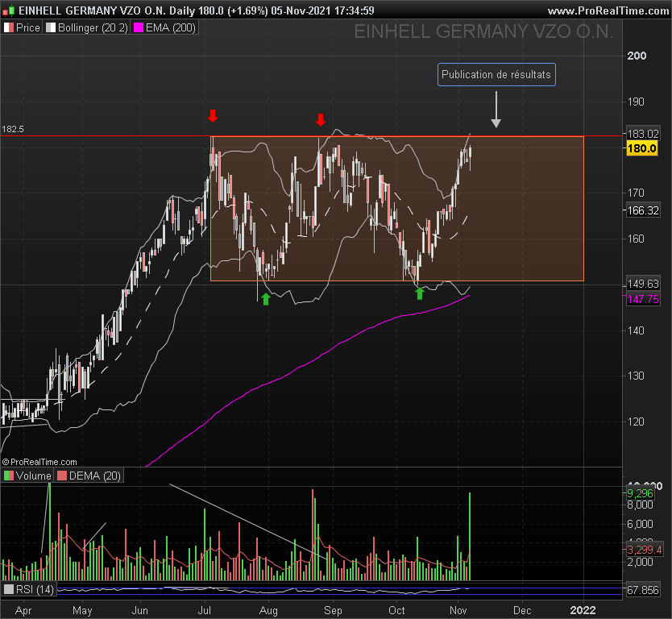Click the ProRealTime.com copyright text
The width and height of the screenshot is (672, 619).
[x=39, y=462]
